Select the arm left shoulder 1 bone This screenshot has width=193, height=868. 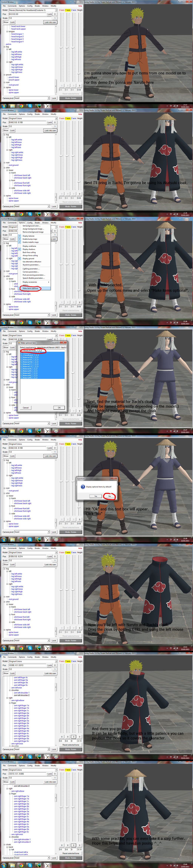pyautogui.click(x=21, y=693)
